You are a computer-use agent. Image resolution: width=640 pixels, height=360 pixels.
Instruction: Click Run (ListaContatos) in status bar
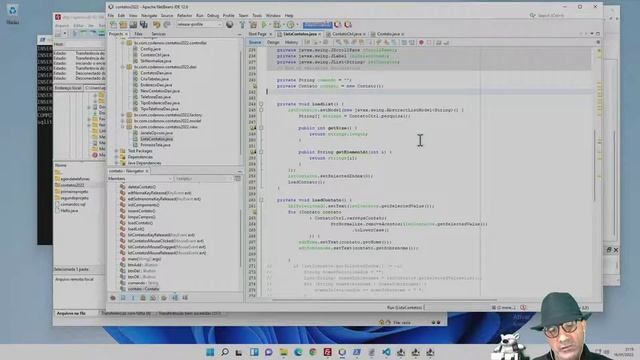pos(404,308)
